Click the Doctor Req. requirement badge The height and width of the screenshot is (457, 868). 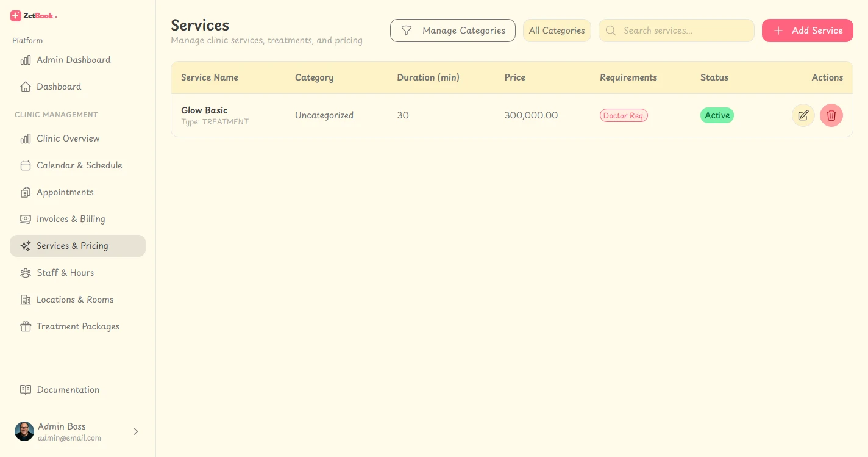click(x=624, y=115)
